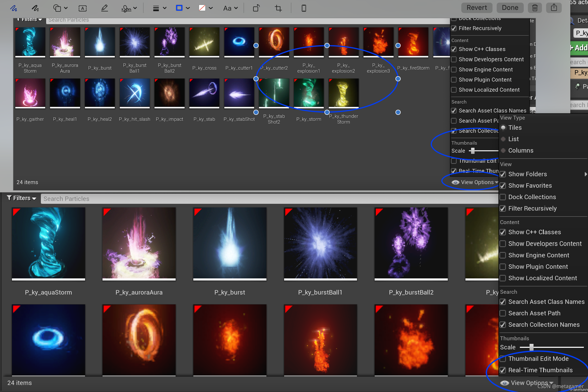The height and width of the screenshot is (392, 588).
Task: Click the Text box tool
Action: pyautogui.click(x=82, y=8)
